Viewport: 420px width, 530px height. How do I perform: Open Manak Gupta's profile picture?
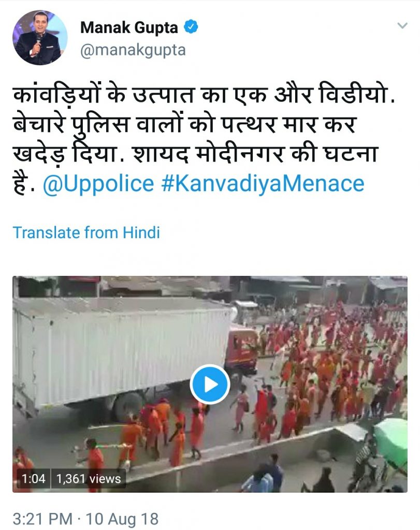40,37
